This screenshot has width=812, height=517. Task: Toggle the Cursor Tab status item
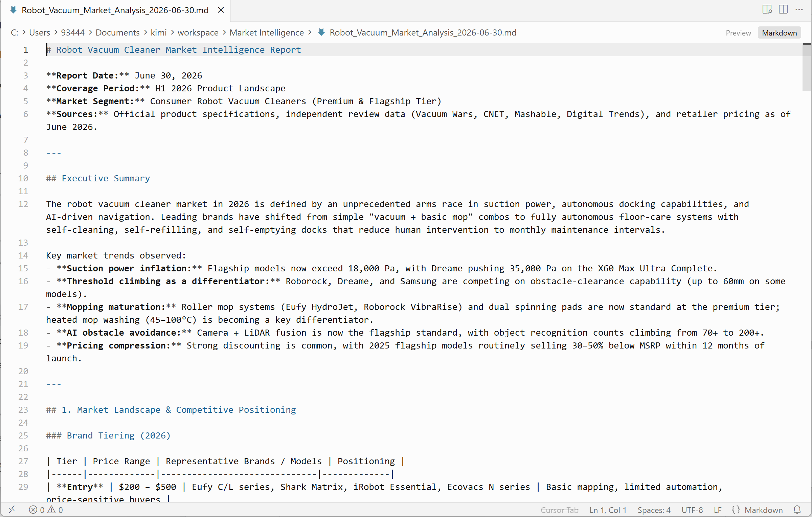(x=560, y=510)
